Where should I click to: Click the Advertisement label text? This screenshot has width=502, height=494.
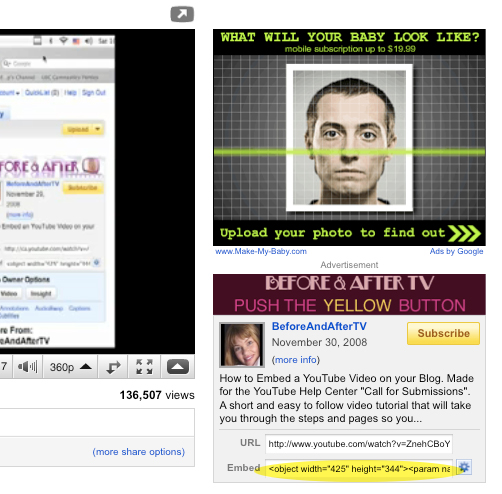tap(349, 265)
